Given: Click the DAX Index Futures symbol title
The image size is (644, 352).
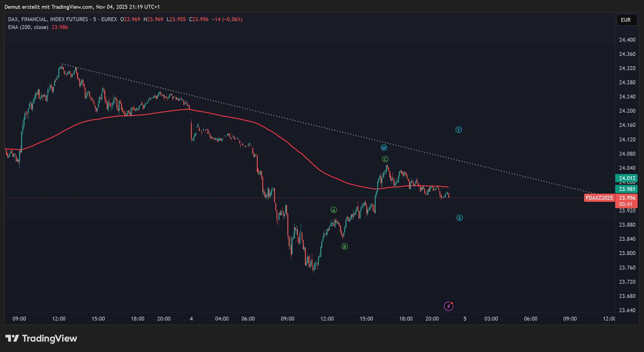Looking at the screenshot, I should point(48,19).
